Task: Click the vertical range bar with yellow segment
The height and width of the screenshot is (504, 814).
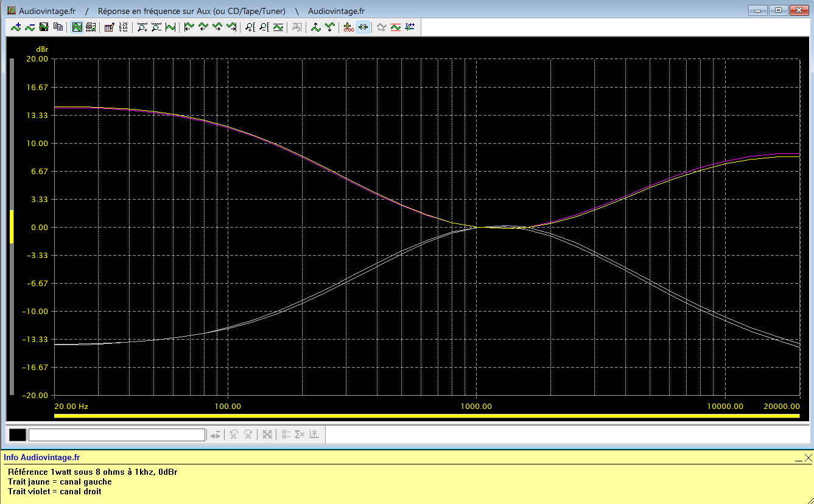Action: (11, 227)
